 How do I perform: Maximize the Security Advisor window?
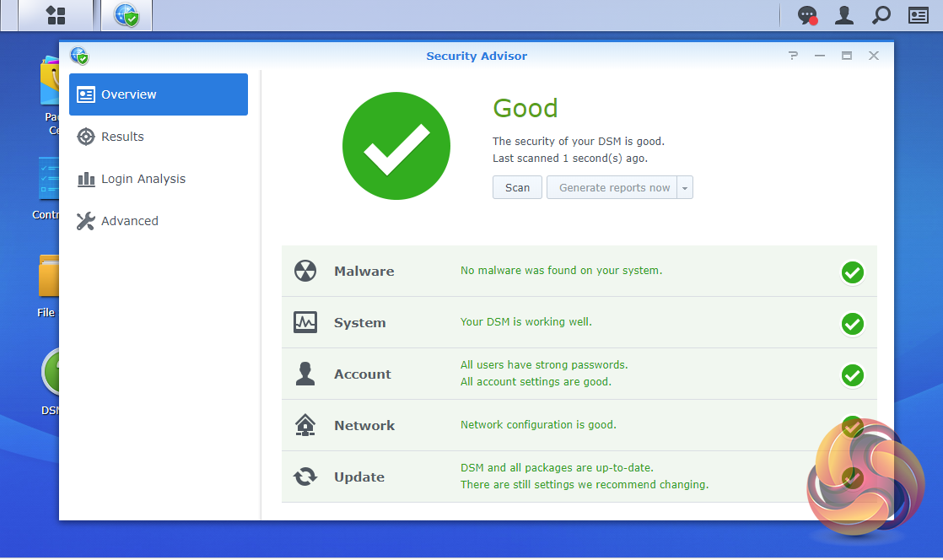point(847,56)
